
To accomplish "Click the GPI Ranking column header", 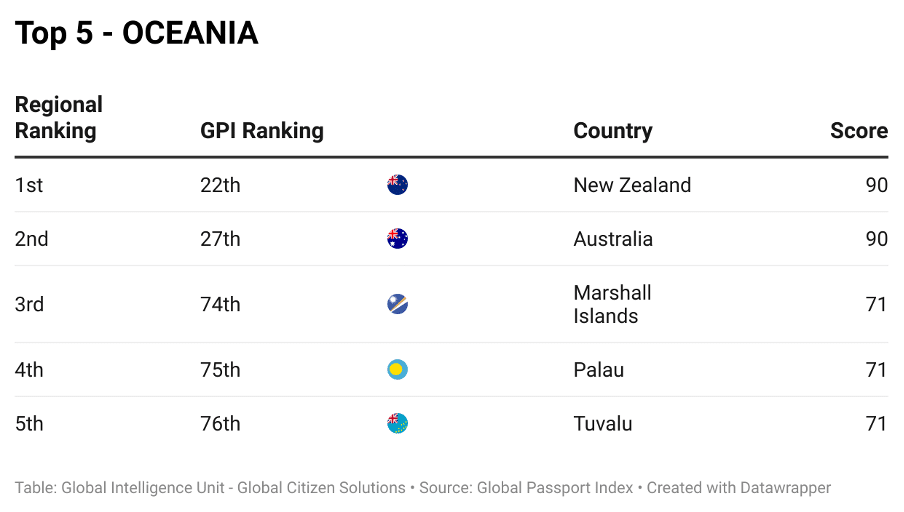I will coord(262,131).
